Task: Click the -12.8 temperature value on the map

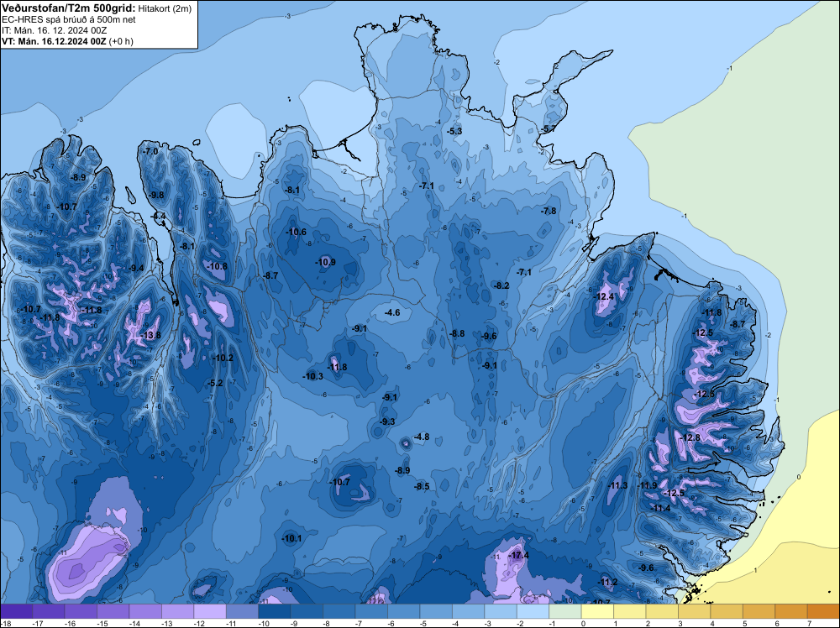Action: pos(690,437)
